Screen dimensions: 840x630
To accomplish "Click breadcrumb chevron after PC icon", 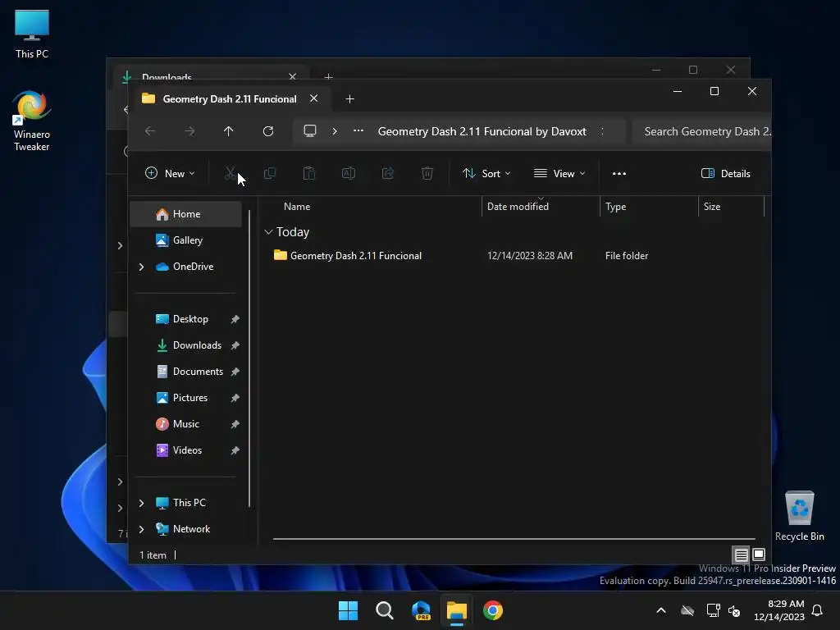I will (x=335, y=131).
